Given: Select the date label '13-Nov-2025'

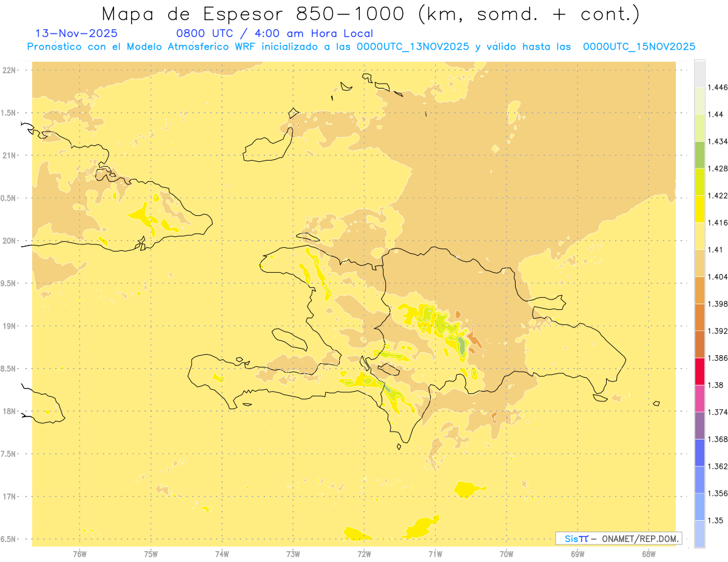Looking at the screenshot, I should (76, 33).
